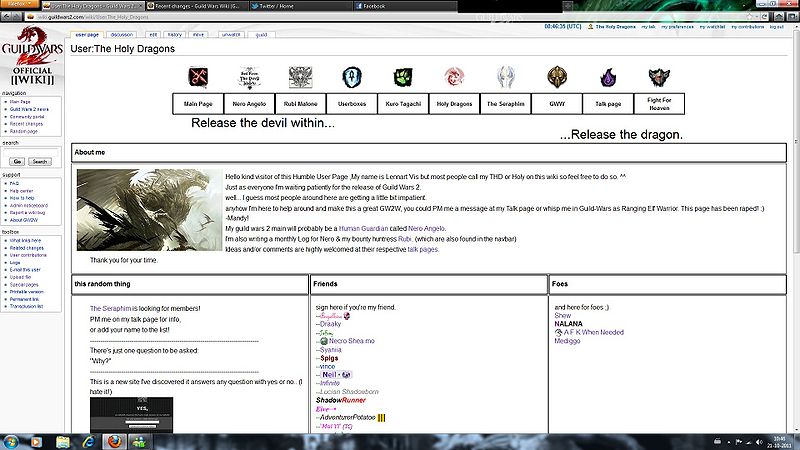The width and height of the screenshot is (800, 450).
Task: Launch Internet Explorer from the taskbar
Action: (89, 442)
